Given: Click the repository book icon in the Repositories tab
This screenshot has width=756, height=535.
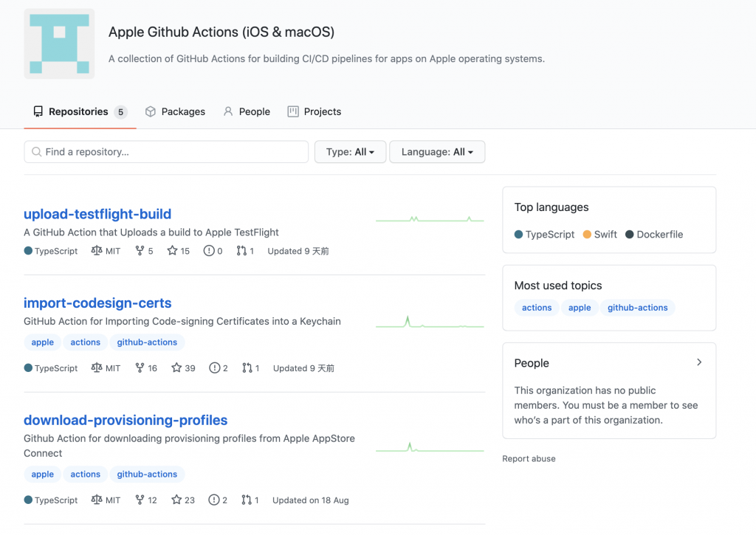Looking at the screenshot, I should pyautogui.click(x=38, y=112).
